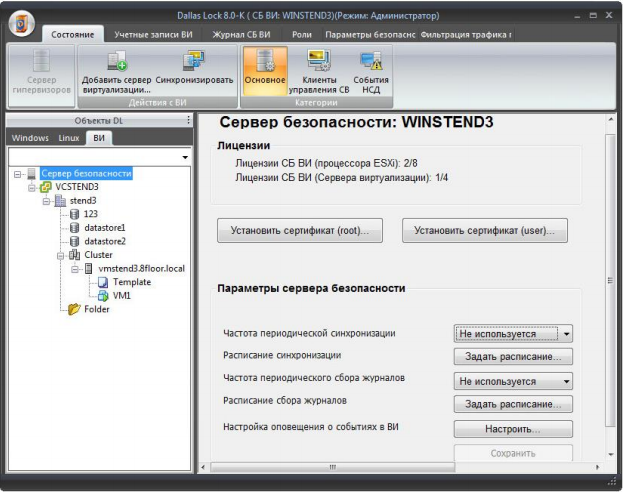Click the datastore icon next to 123
This screenshot has width=624, height=492.
tap(74, 214)
